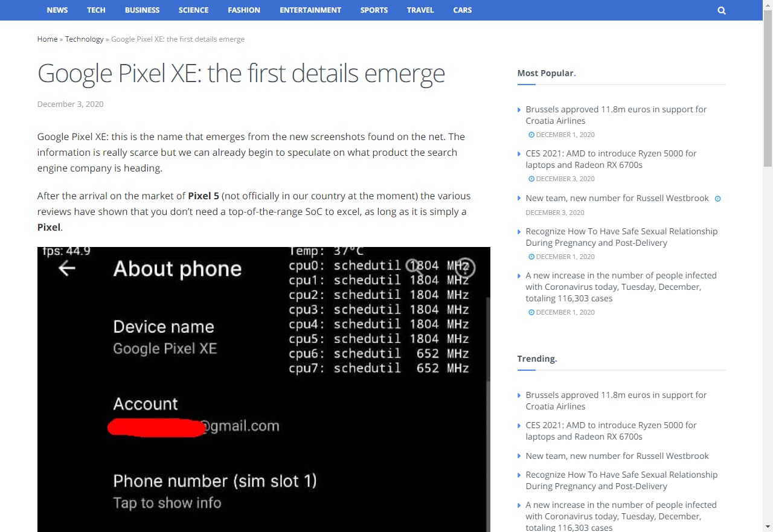Open the ENTERTAINMENT section

(310, 10)
